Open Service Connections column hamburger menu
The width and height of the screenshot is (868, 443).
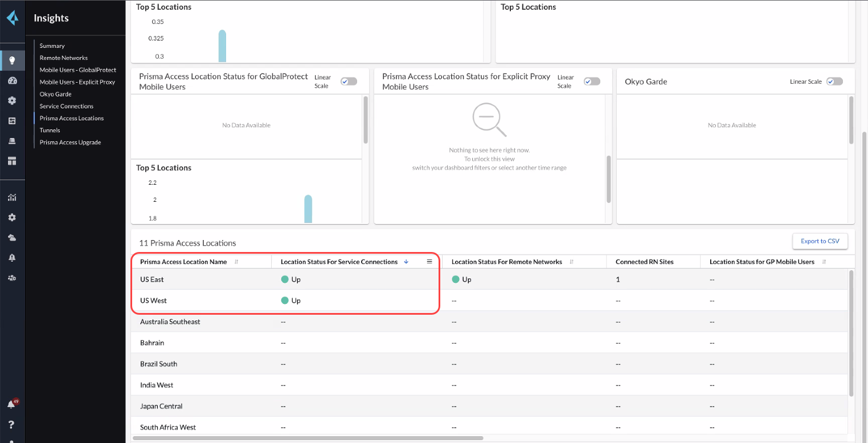(429, 262)
